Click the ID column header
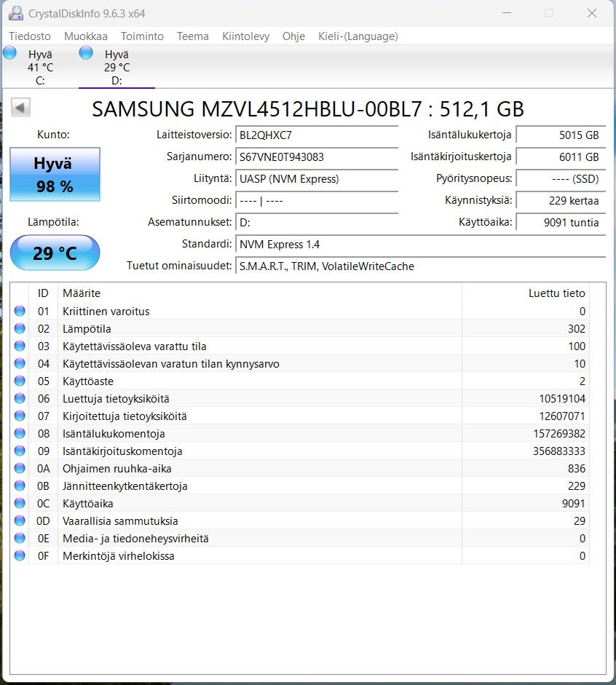The image size is (616, 685). coord(43,293)
